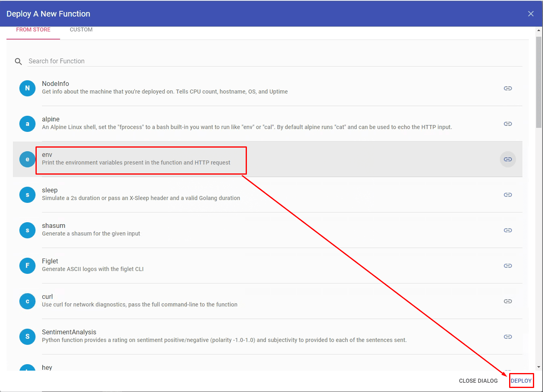Open the curl function link icon

pyautogui.click(x=508, y=301)
